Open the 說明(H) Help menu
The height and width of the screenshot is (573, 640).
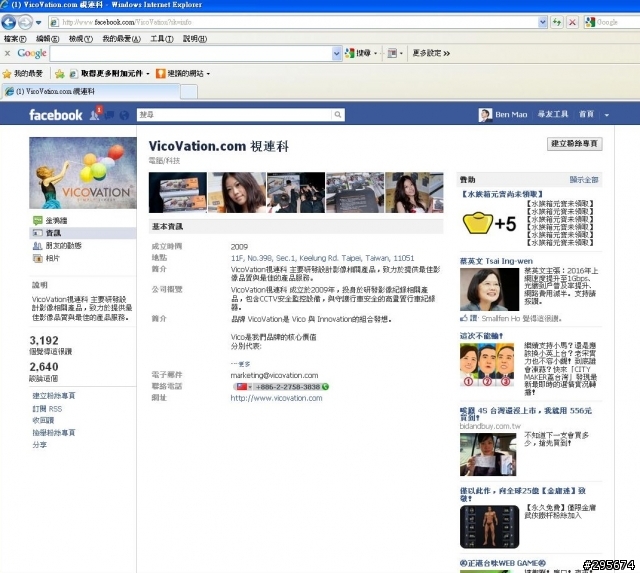tap(195, 39)
